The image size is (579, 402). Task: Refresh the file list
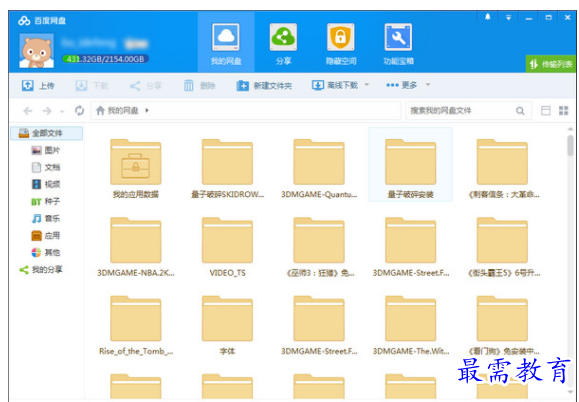(79, 110)
